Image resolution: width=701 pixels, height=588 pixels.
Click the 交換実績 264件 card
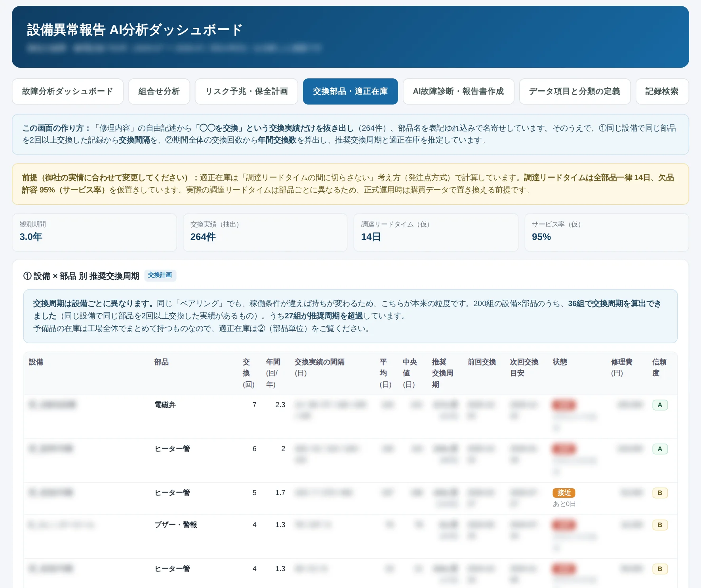click(x=265, y=232)
